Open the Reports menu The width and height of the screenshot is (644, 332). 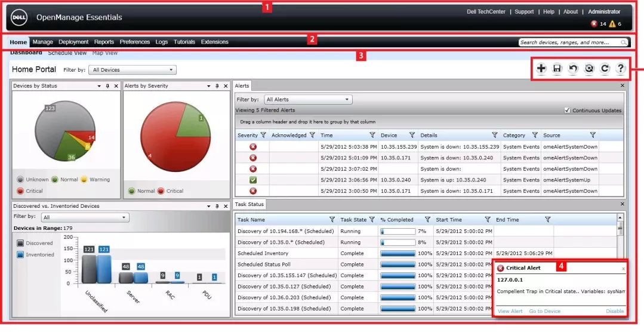point(104,42)
